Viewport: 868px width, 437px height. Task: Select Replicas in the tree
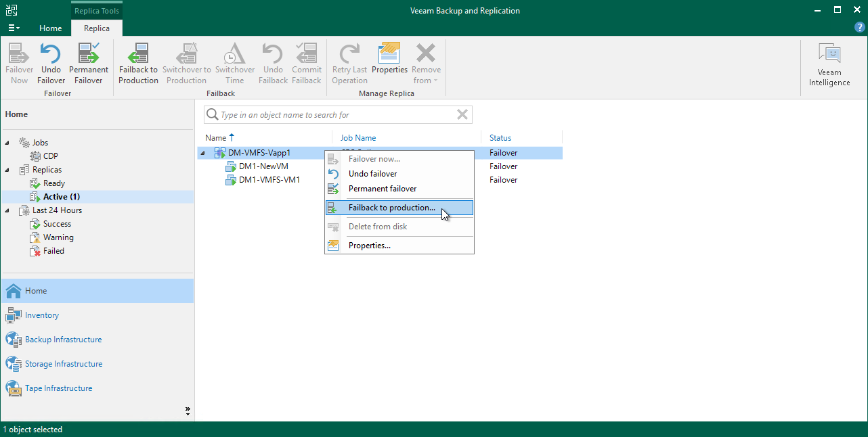pos(47,170)
